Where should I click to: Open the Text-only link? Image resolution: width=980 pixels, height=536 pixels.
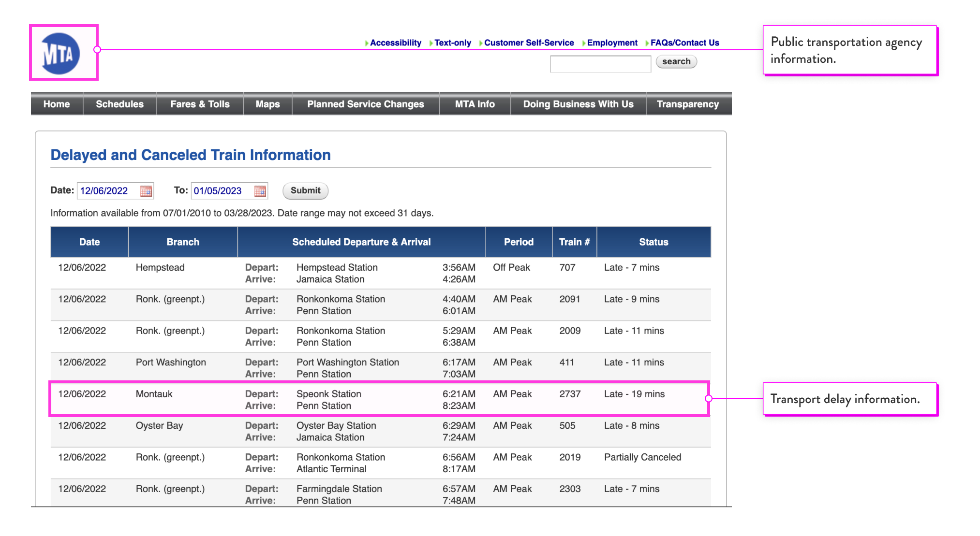452,43
